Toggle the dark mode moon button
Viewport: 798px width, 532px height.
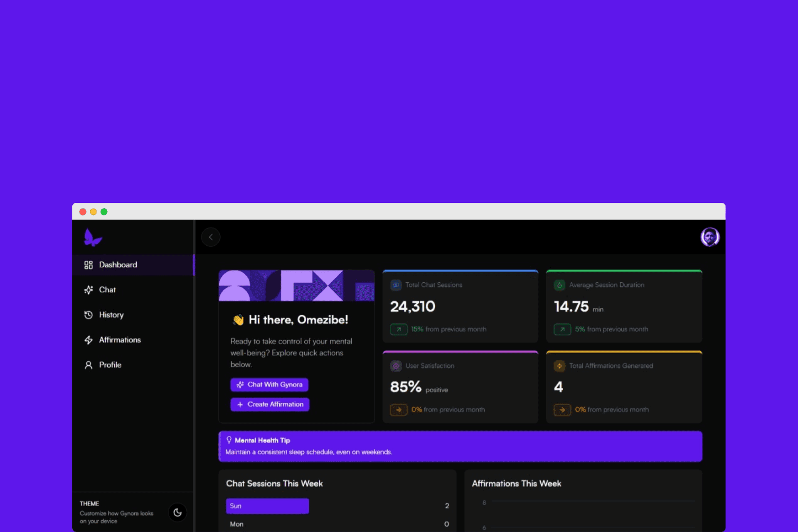click(177, 512)
